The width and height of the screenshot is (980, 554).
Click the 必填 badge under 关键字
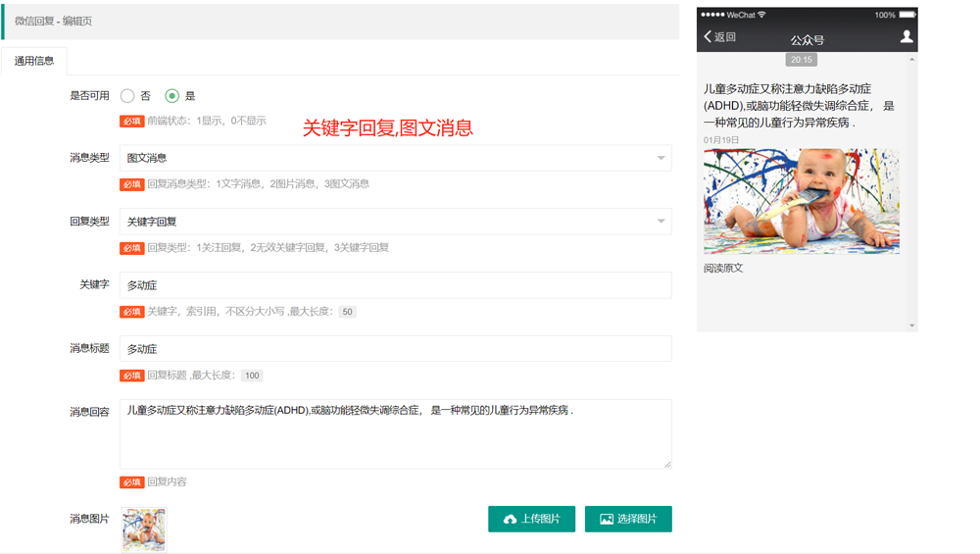pos(132,312)
